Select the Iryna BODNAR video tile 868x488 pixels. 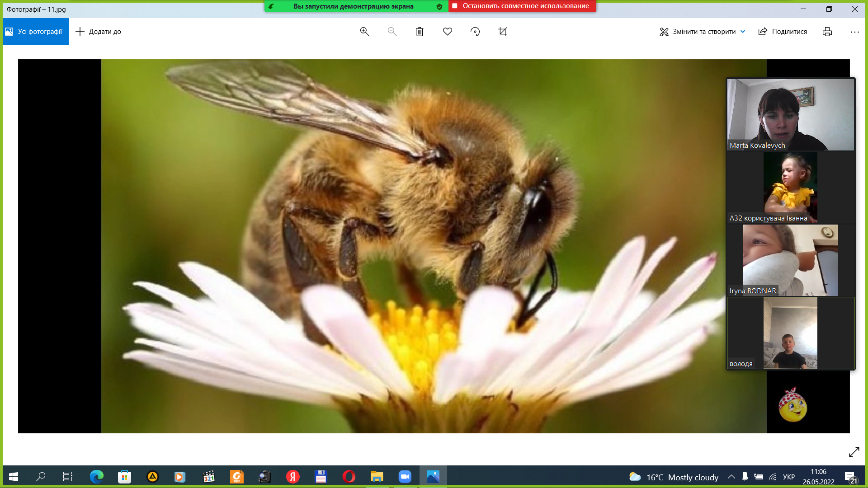point(790,260)
